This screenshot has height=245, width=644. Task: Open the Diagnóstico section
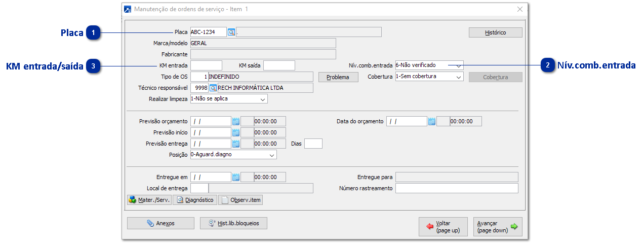(x=195, y=200)
